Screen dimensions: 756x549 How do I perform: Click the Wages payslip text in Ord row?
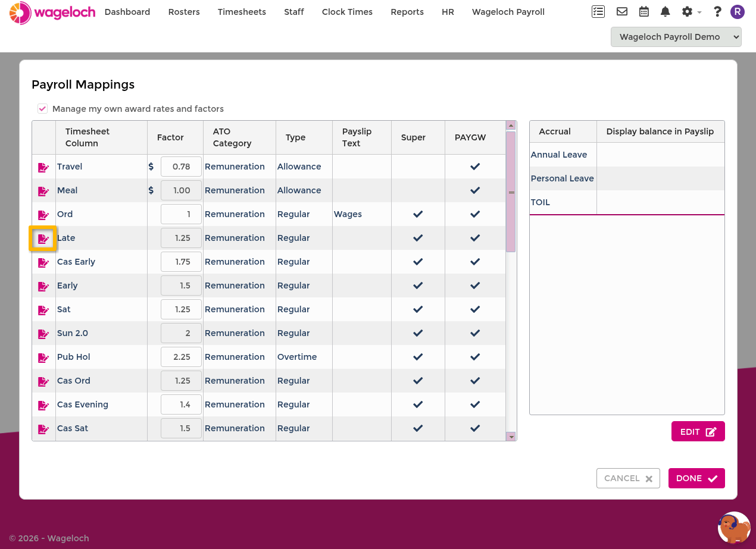coord(348,214)
